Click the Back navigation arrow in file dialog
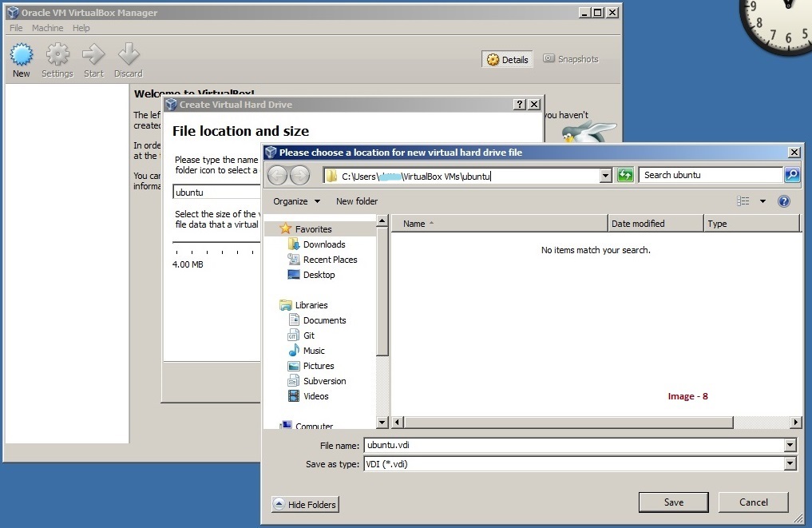The height and width of the screenshot is (528, 812). (x=278, y=176)
